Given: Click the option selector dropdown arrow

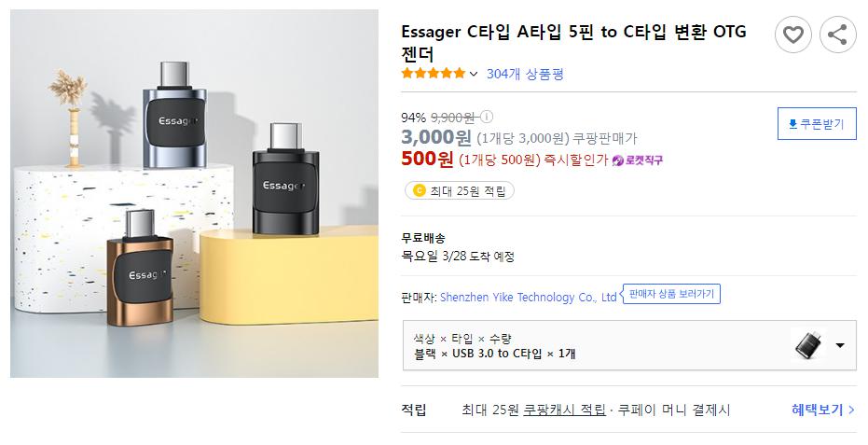Looking at the screenshot, I should point(840,345).
